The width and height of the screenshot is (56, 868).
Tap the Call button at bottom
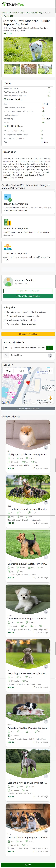[28, 865]
